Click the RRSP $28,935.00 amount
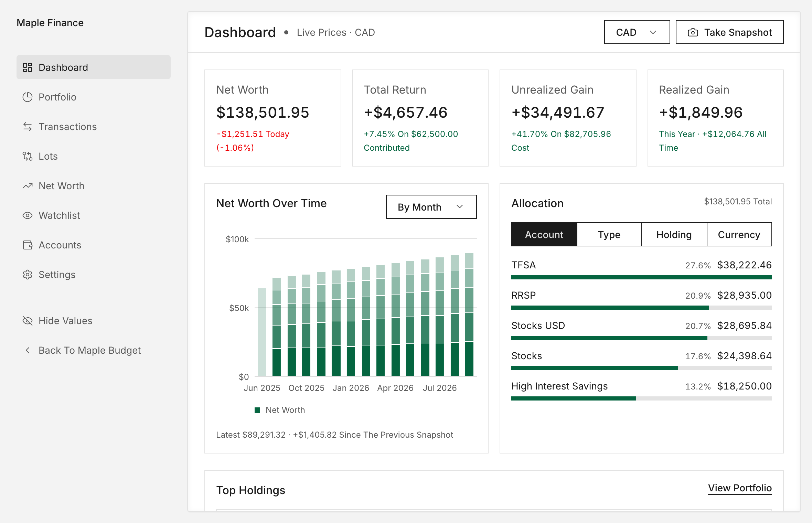This screenshot has height=523, width=812. click(x=745, y=295)
